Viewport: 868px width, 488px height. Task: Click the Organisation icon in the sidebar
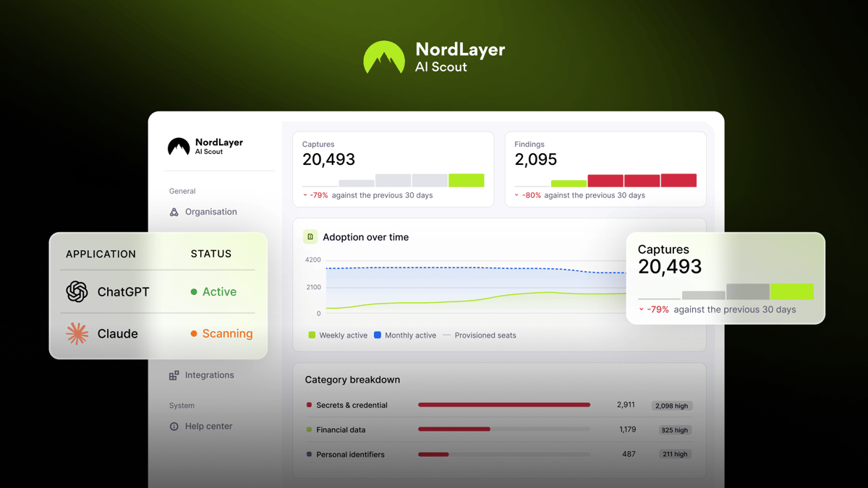174,212
